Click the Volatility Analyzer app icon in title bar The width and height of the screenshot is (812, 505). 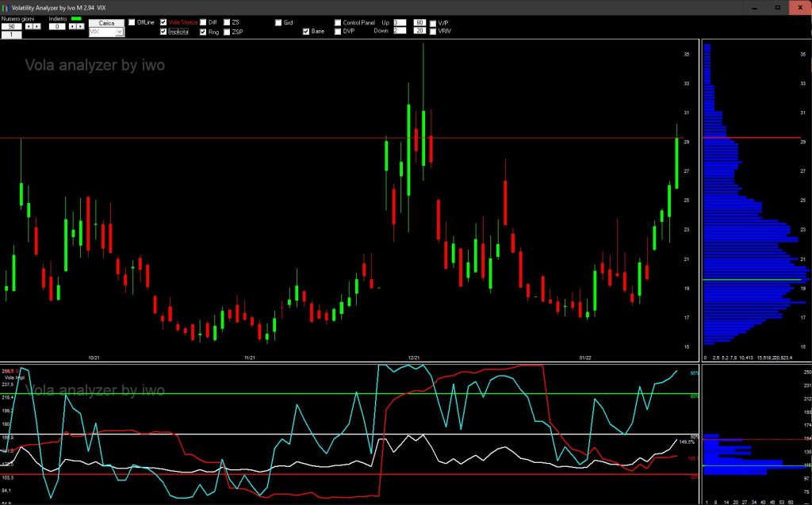pyautogui.click(x=6, y=8)
